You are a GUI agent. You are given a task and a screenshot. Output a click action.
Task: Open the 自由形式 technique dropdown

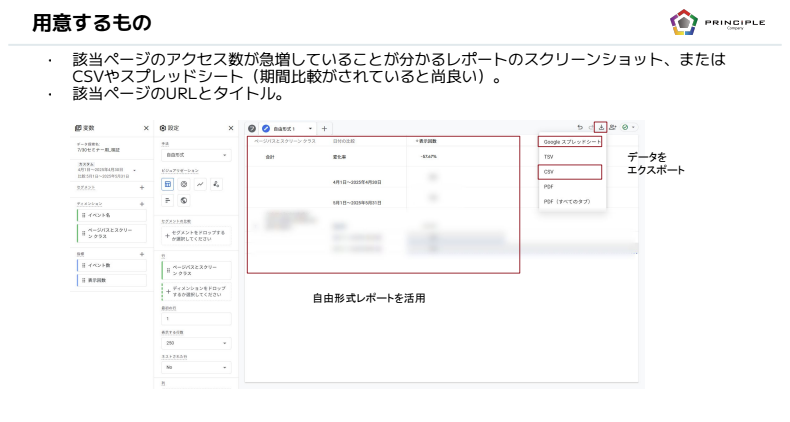point(195,155)
